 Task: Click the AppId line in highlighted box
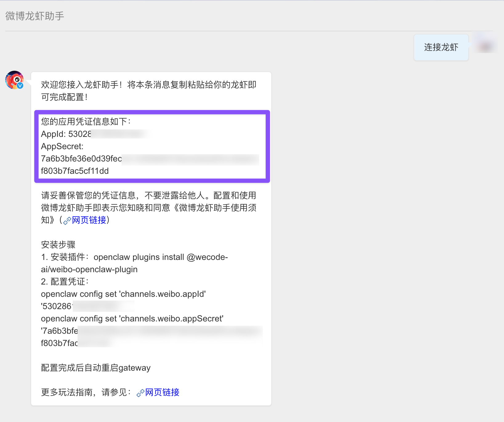click(x=95, y=134)
